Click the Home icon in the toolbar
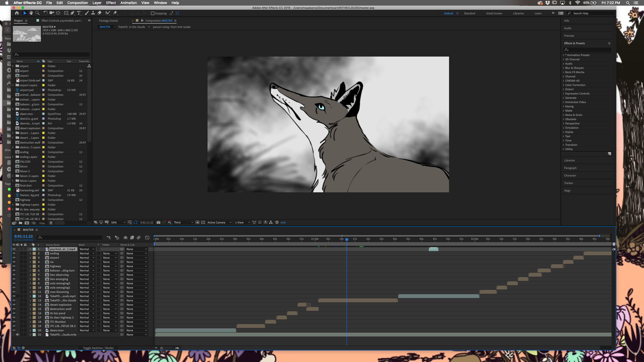This screenshot has height=362, width=644. point(17,13)
